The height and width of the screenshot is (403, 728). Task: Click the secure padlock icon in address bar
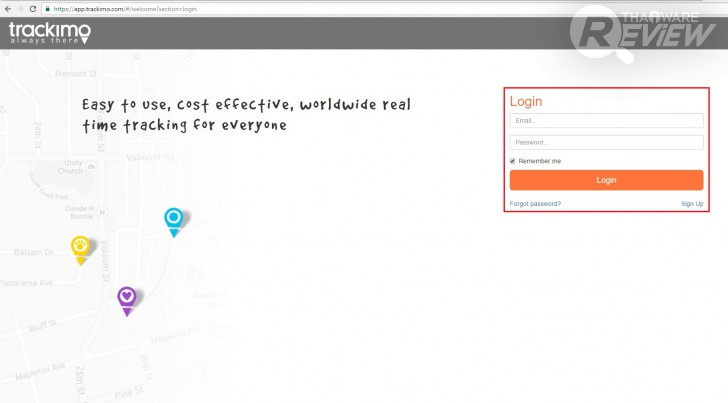click(x=47, y=9)
